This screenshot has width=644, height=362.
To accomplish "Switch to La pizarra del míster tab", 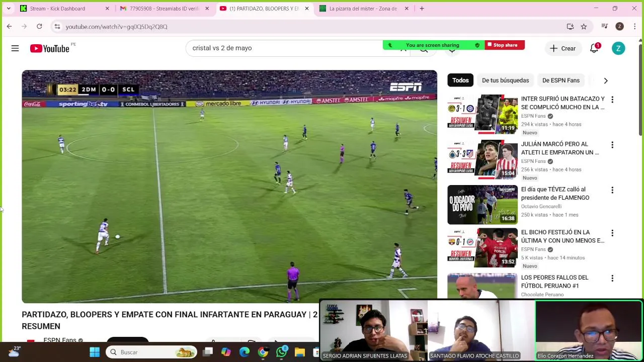I will pos(363,9).
